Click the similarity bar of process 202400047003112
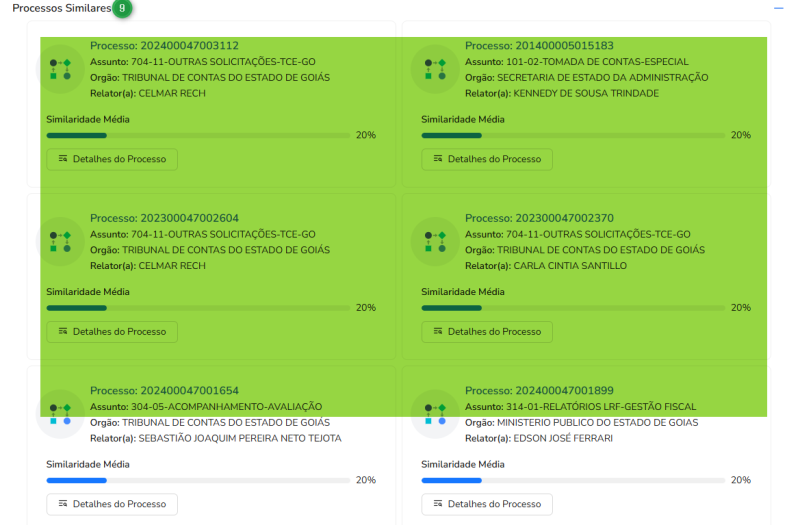Image resolution: width=800 pixels, height=525 pixels. tap(198, 135)
